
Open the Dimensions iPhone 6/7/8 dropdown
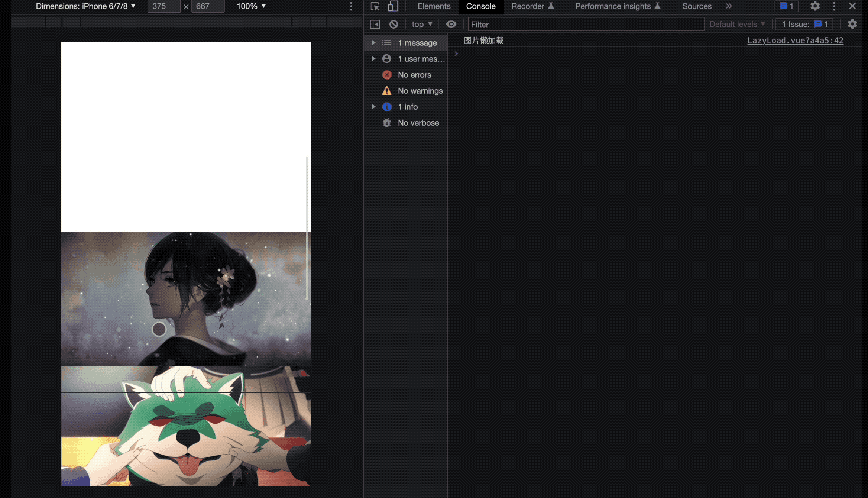click(x=85, y=6)
